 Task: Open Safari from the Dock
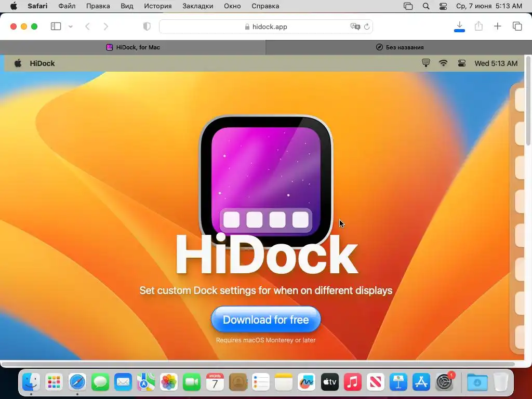tap(77, 382)
